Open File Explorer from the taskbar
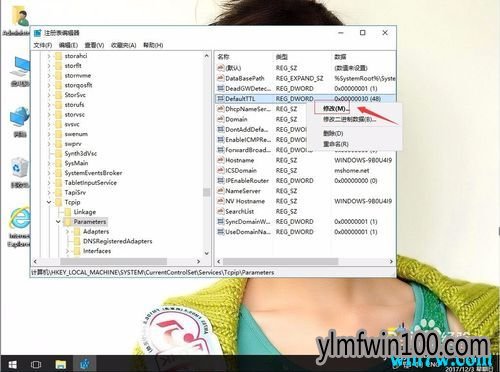Screen dimensions: 500x372 (60, 364)
